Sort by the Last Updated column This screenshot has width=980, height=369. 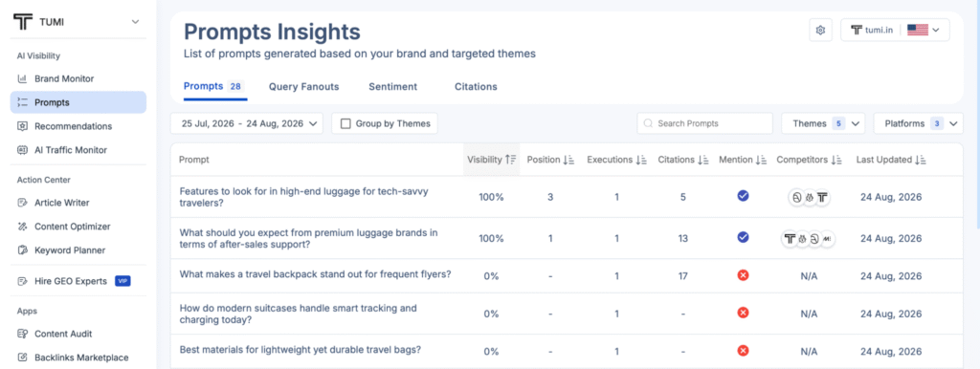(x=891, y=160)
